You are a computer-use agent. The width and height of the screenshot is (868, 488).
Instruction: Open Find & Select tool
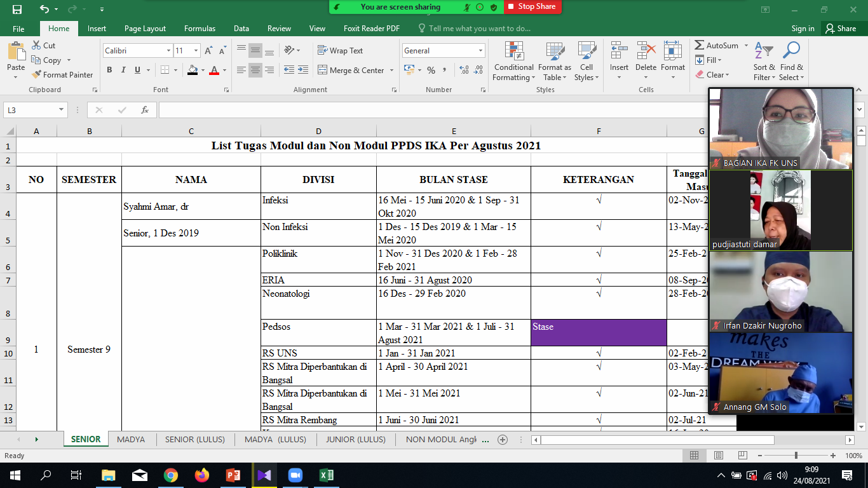[x=791, y=62]
